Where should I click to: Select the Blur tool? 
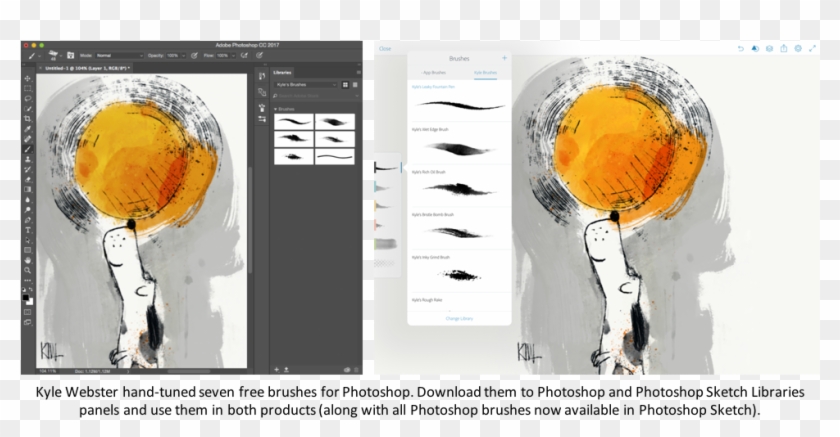coord(27,200)
